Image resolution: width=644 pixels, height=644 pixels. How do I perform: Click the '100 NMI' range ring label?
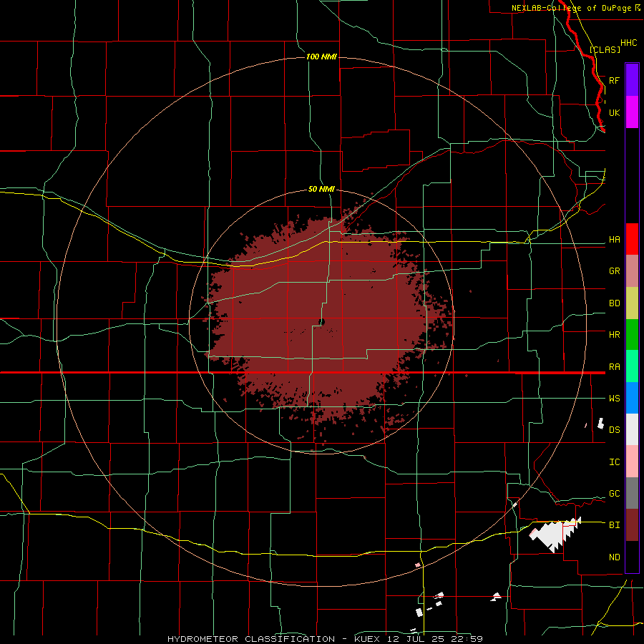321,57
